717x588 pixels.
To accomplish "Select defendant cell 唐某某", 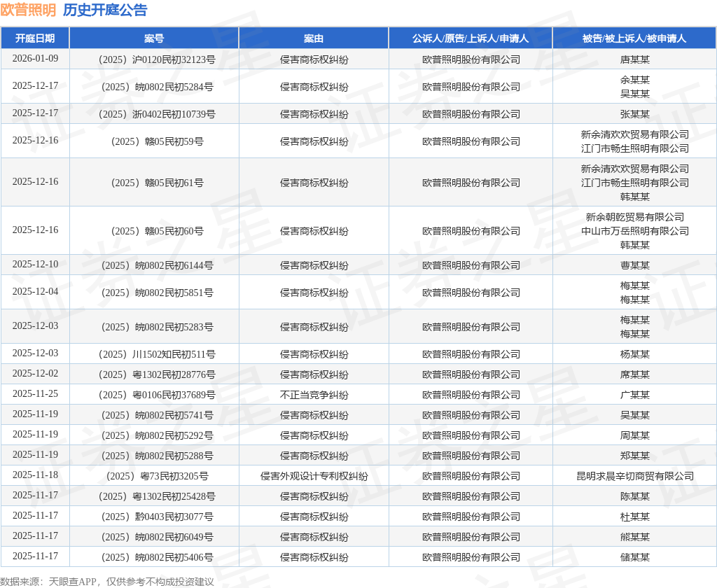I will pos(634,59).
